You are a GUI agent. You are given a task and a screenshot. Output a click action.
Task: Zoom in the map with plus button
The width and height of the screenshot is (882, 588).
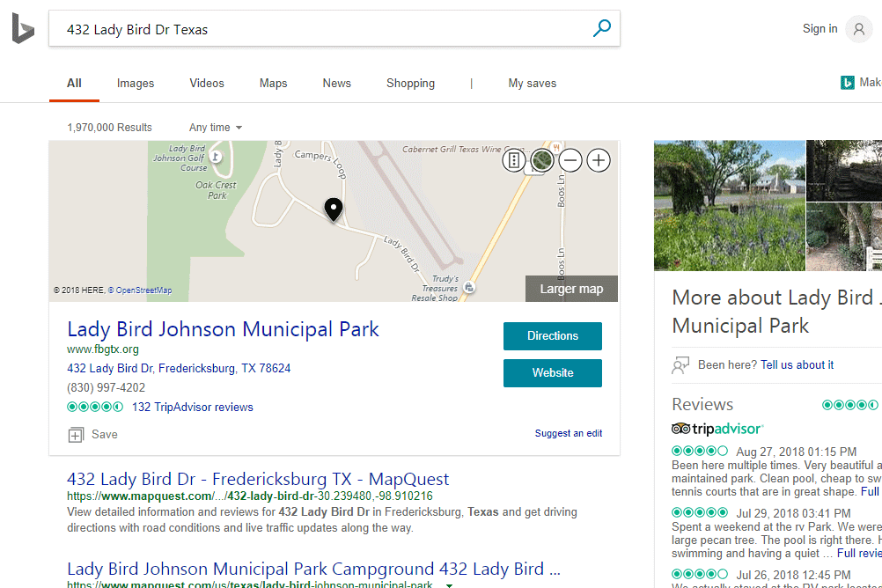[x=599, y=160]
